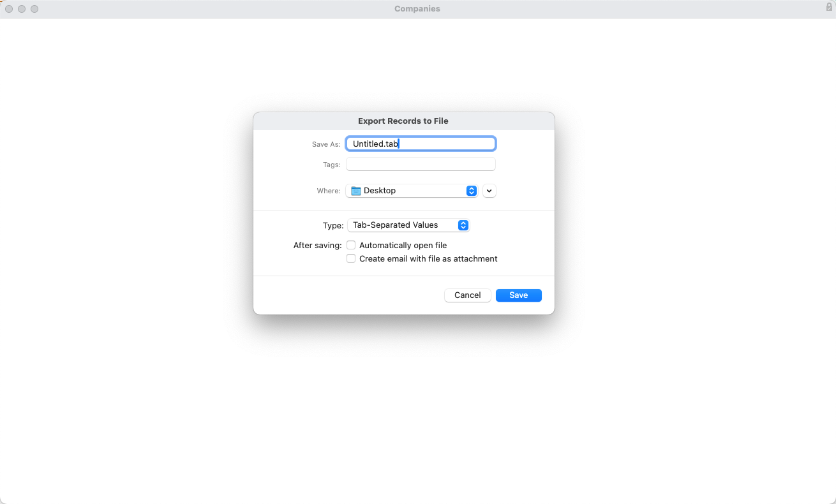
Task: Zoom the Companies window
Action: [34, 9]
